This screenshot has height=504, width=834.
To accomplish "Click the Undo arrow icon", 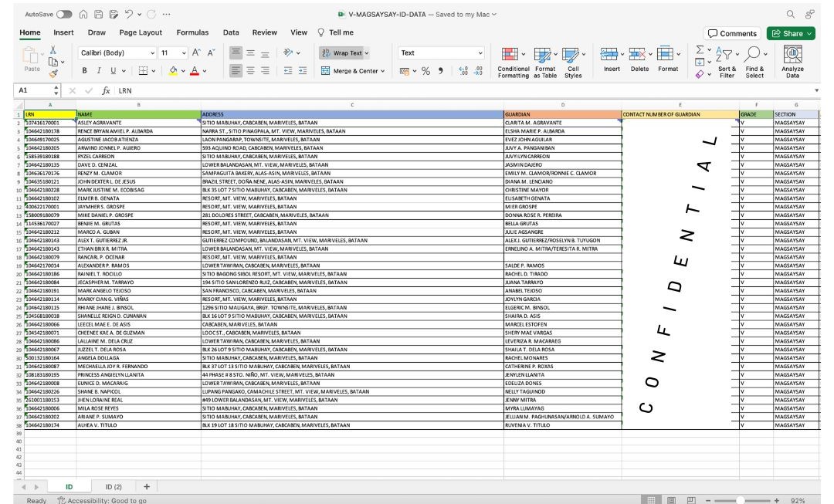I will point(129,15).
